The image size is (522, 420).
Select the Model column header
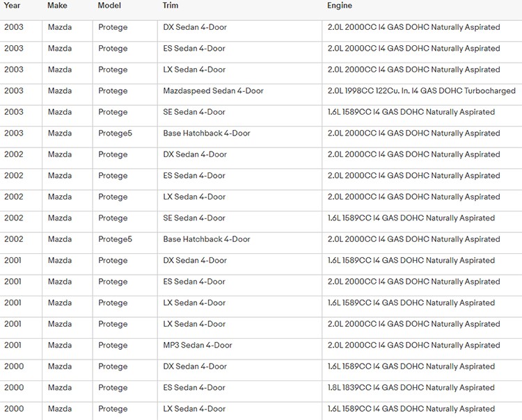[109, 6]
